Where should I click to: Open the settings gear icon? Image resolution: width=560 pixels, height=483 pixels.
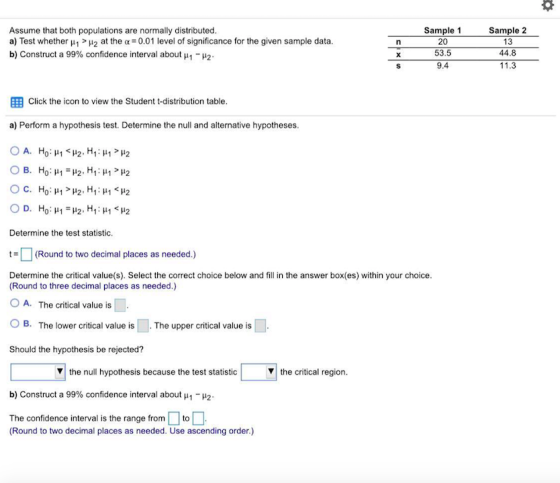coord(548,6)
